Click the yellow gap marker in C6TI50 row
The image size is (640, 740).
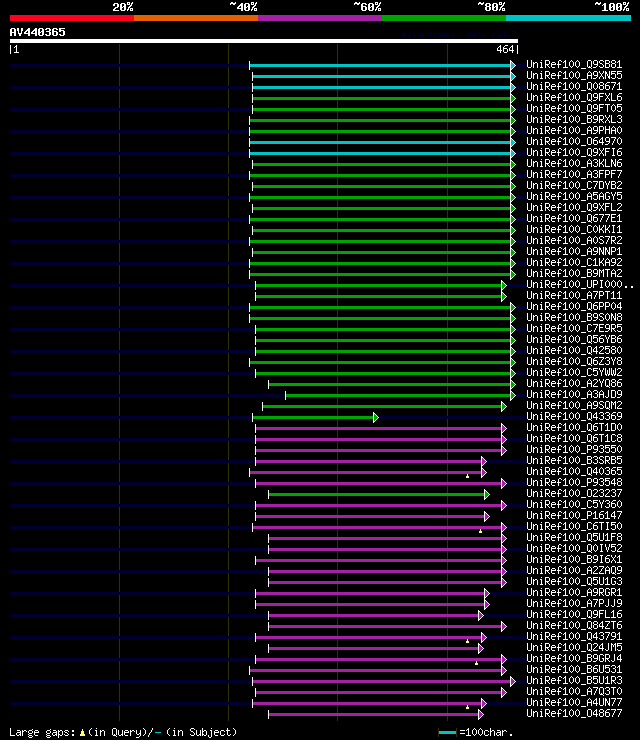point(480,531)
